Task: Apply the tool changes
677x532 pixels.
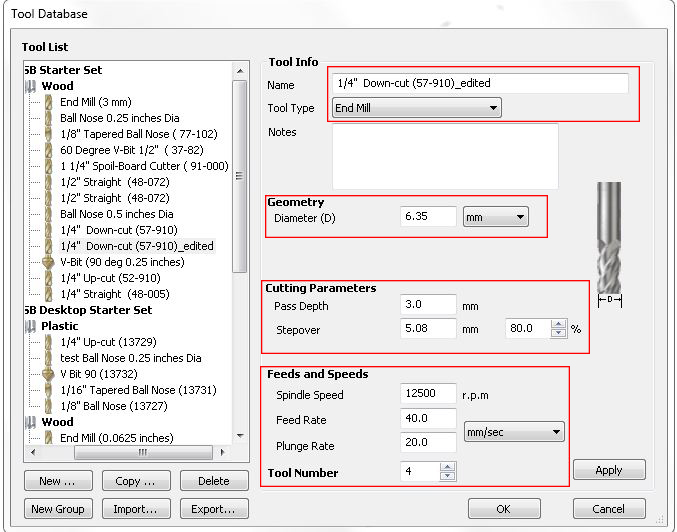Action: click(609, 470)
